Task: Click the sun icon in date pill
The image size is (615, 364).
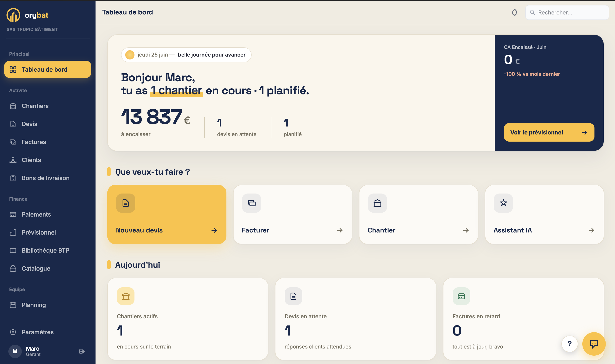Action: 130,55
